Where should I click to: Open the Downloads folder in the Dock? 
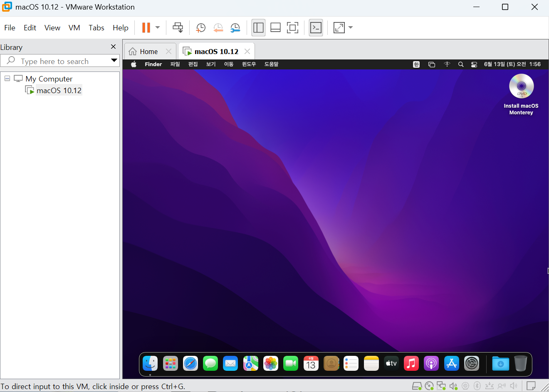[500, 364]
